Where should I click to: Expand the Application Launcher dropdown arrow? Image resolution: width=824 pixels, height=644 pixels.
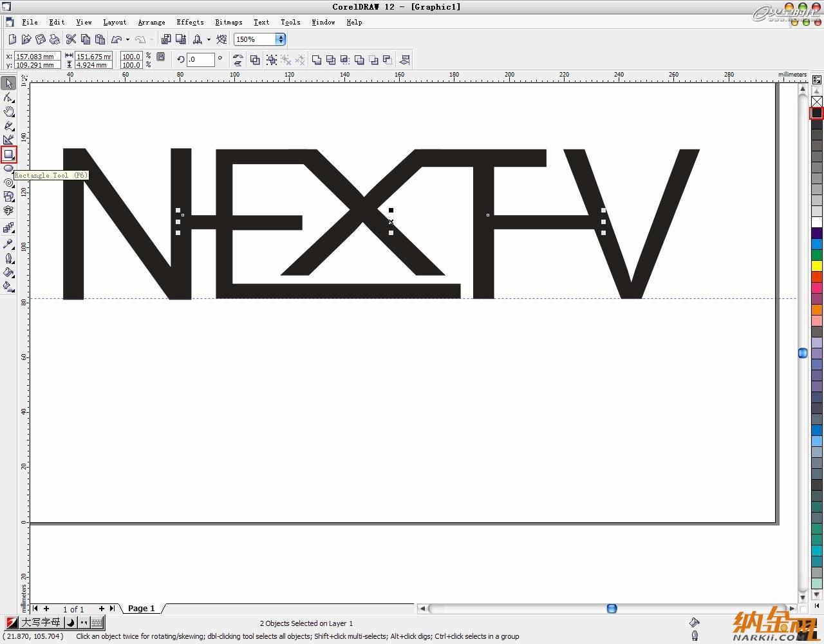209,39
